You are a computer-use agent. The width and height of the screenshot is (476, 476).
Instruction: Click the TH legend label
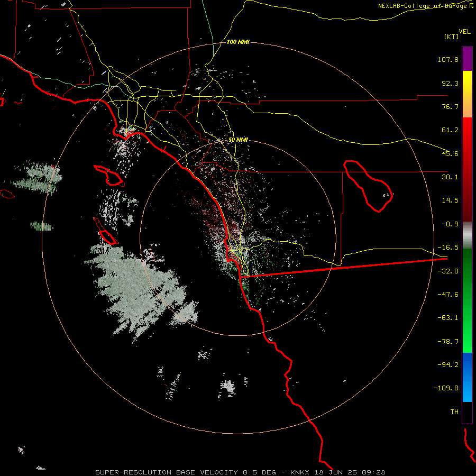click(x=454, y=412)
